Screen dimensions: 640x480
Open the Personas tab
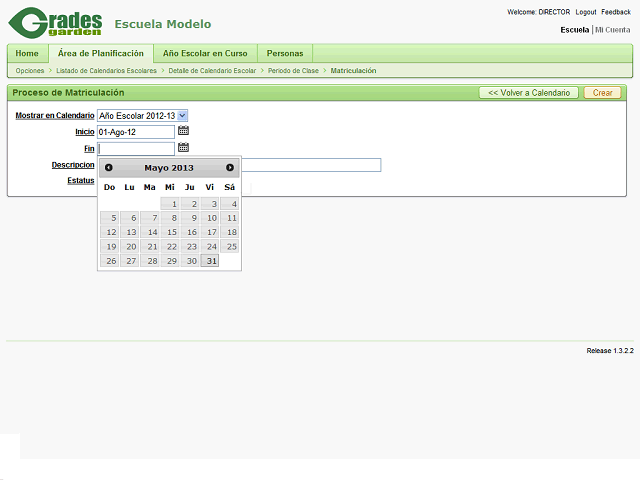point(285,53)
